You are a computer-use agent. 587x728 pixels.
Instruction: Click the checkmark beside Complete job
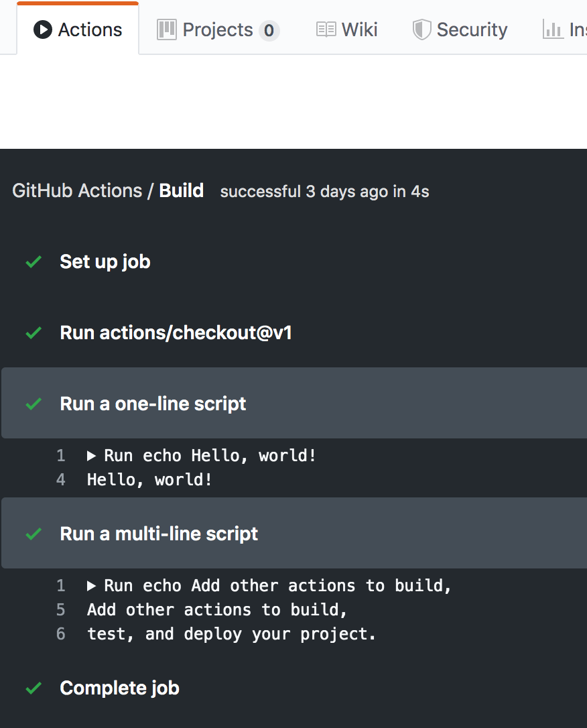[34, 688]
